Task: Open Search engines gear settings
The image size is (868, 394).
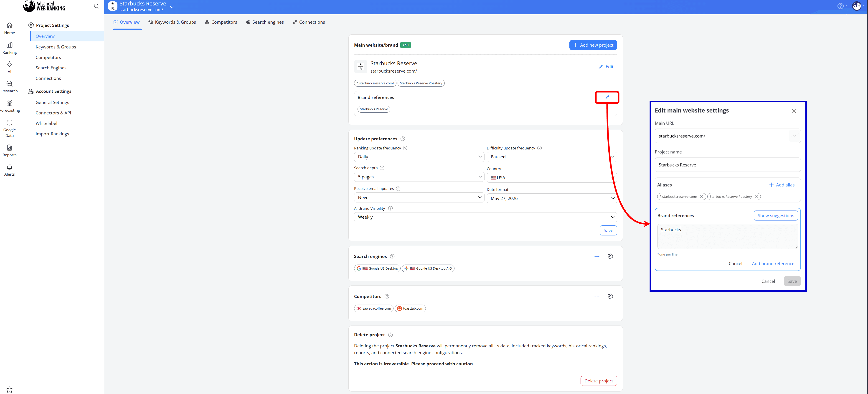Action: click(x=610, y=257)
